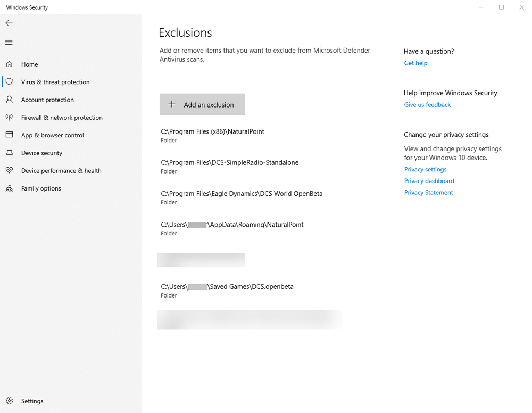Viewport: 532px width, 413px height.
Task: Open Settings via the gear icon
Action: click(x=9, y=401)
